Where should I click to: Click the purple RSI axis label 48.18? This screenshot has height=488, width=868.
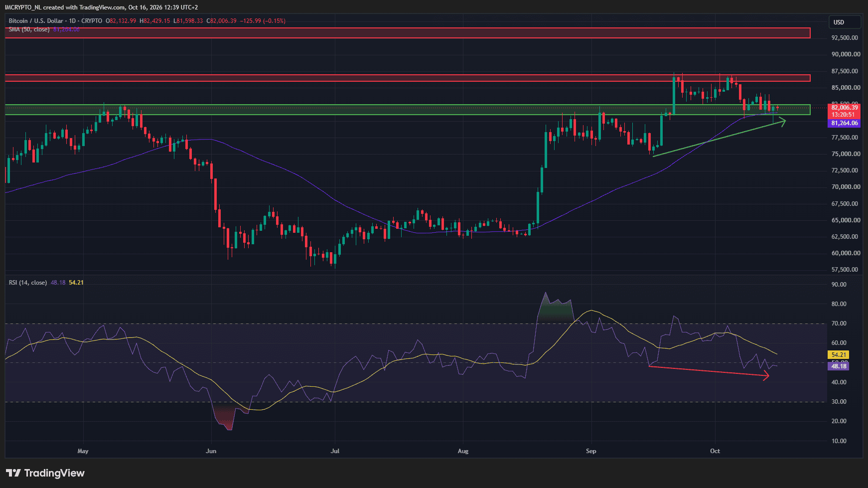[839, 366]
